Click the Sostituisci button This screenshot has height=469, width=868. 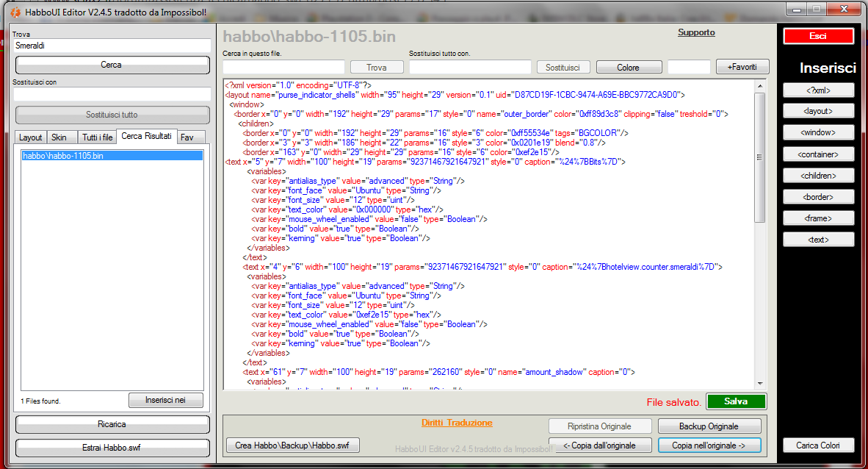(563, 67)
